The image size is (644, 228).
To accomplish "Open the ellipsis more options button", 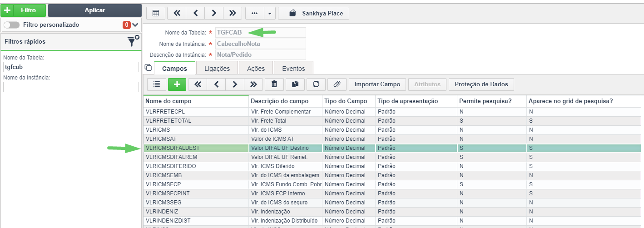I will click(x=254, y=13).
